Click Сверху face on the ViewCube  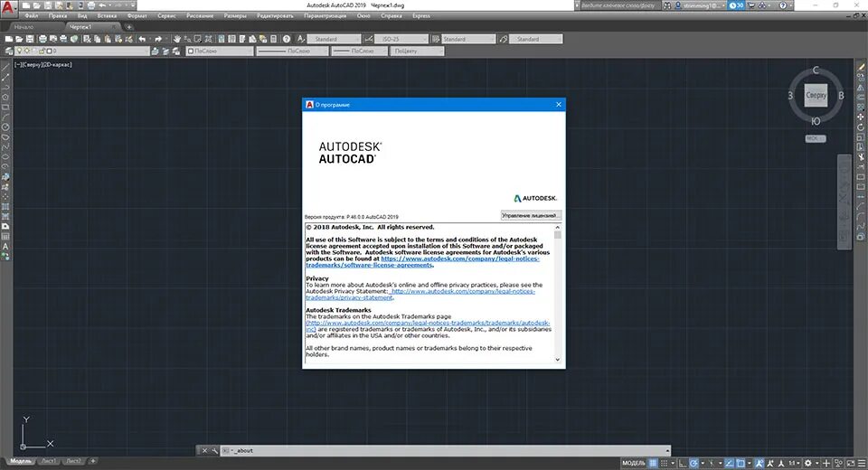pos(816,95)
